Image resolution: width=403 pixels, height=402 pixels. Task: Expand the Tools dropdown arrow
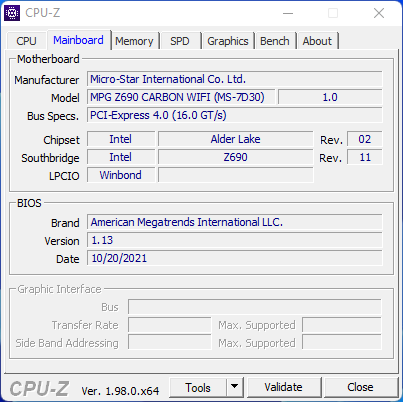[x=235, y=387]
